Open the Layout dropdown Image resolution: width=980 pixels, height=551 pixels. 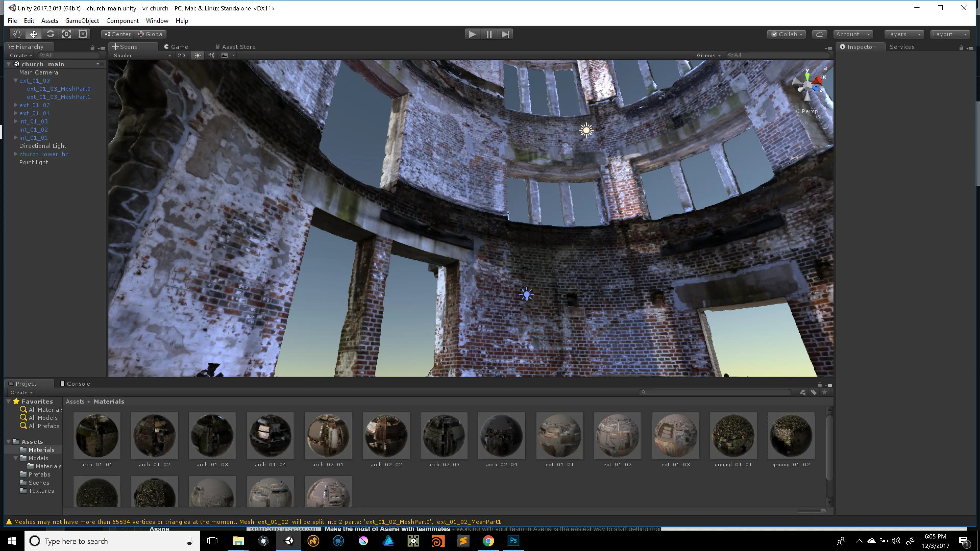point(950,34)
